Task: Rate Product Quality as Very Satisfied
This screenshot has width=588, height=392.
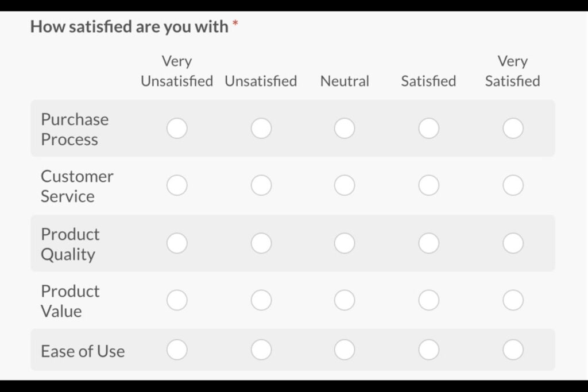Action: [513, 243]
